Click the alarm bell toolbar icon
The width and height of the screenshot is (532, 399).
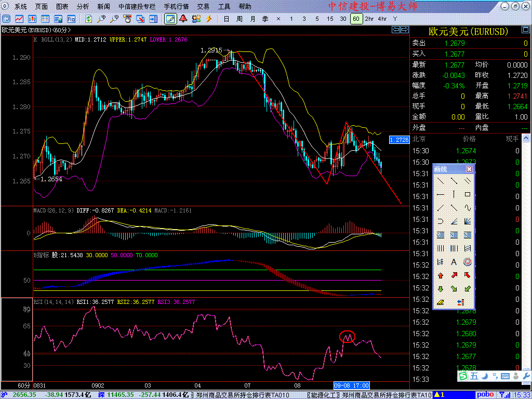click(x=183, y=19)
